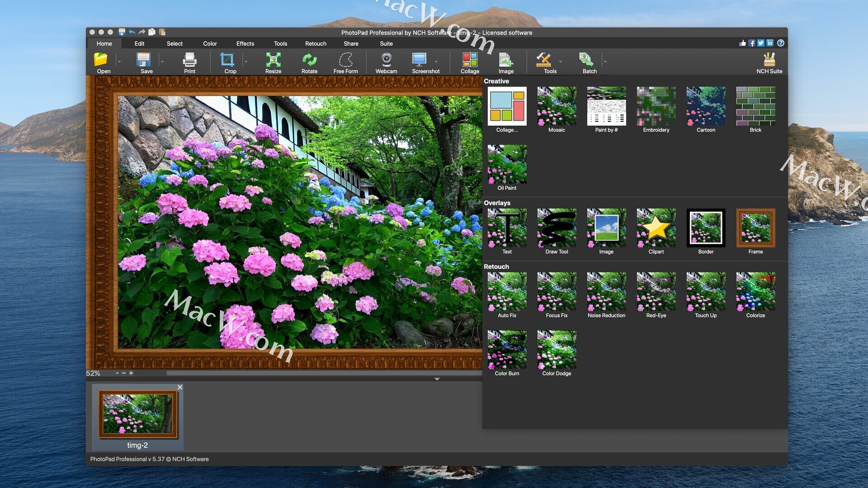Click the undo arrow in title bar
The image size is (868, 488).
[132, 32]
